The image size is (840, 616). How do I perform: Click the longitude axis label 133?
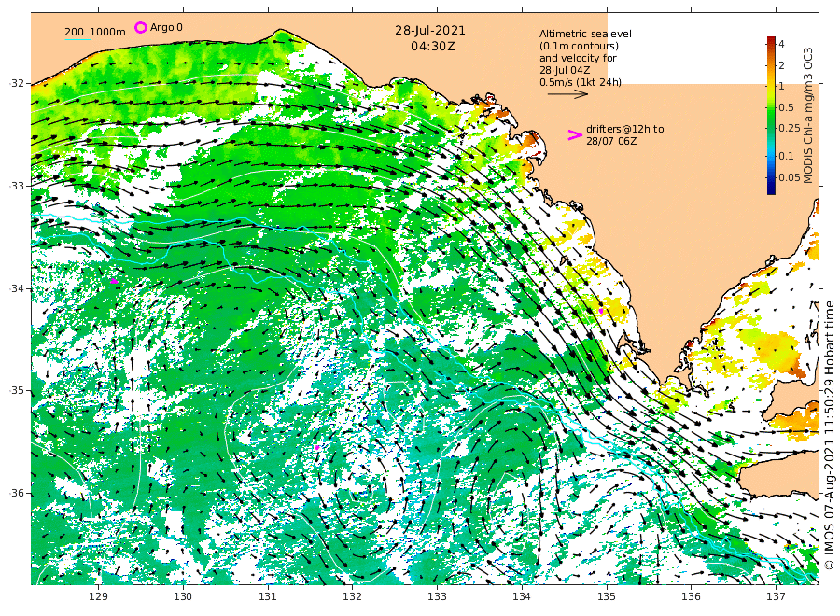pyautogui.click(x=437, y=596)
